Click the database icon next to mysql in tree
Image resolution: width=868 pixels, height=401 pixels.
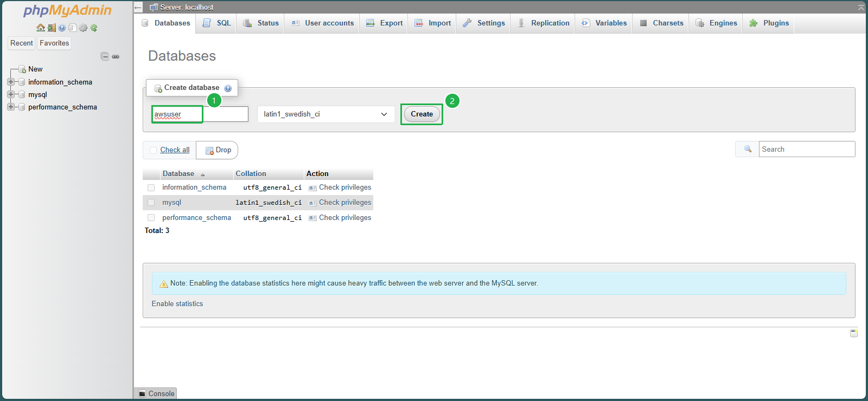click(22, 95)
